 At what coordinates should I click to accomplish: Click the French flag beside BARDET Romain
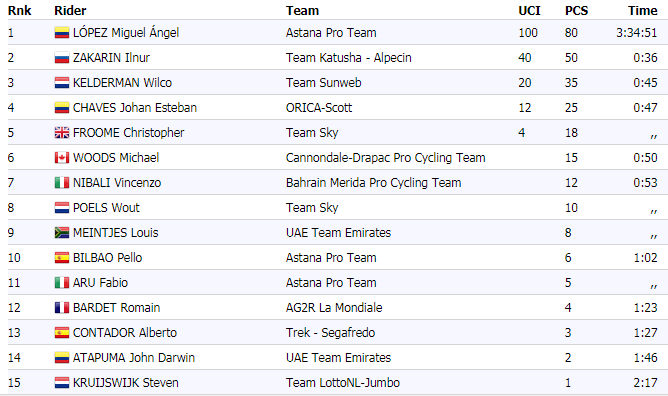(62, 308)
